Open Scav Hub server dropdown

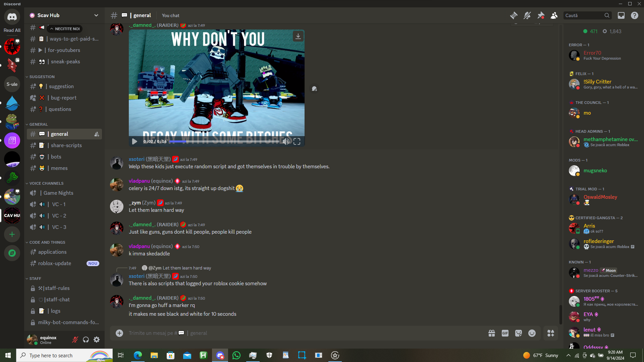click(x=96, y=15)
